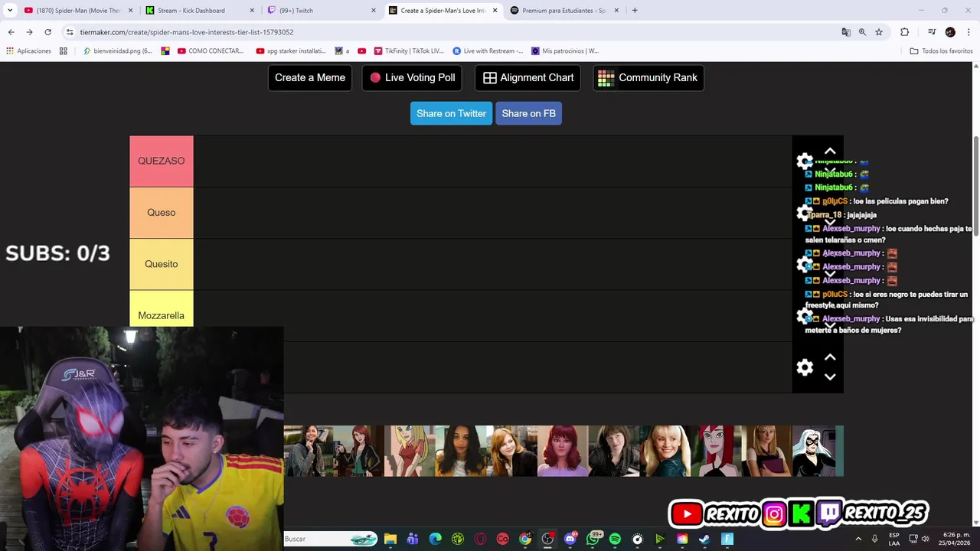The height and width of the screenshot is (551, 980).
Task: Select the orange Queso tier label
Action: point(162,213)
